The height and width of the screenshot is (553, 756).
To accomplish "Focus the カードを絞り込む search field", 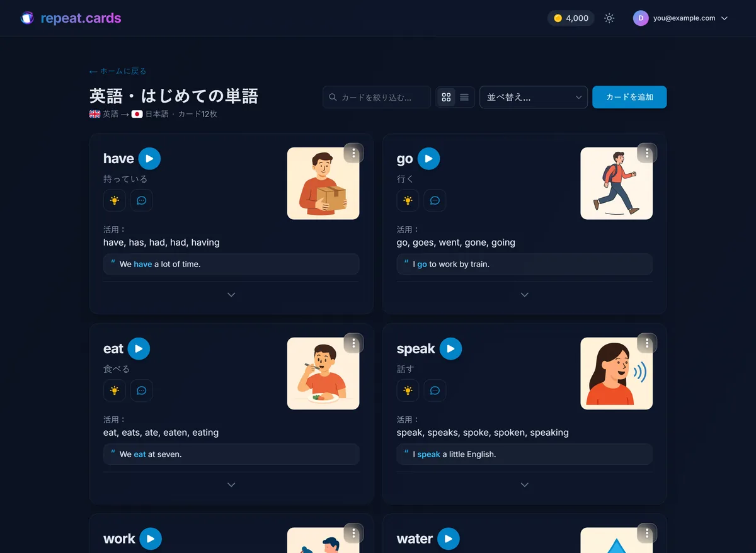I will [x=377, y=98].
